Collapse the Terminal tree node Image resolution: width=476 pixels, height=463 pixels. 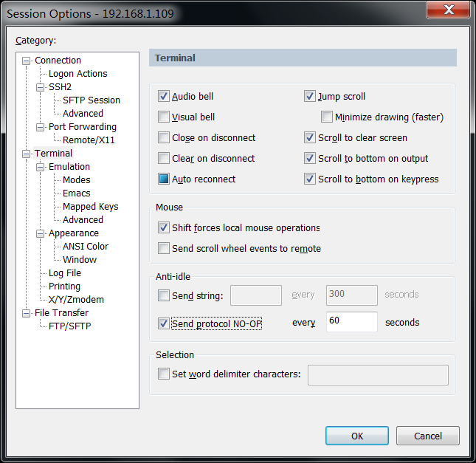pos(27,154)
